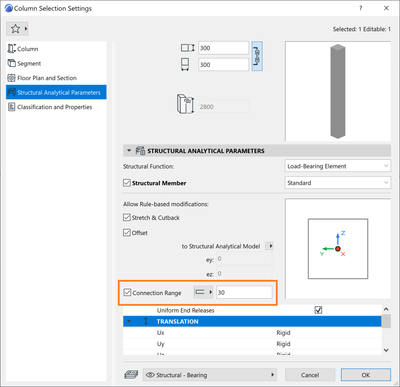Click the column height icon beside 2800

tap(185, 104)
